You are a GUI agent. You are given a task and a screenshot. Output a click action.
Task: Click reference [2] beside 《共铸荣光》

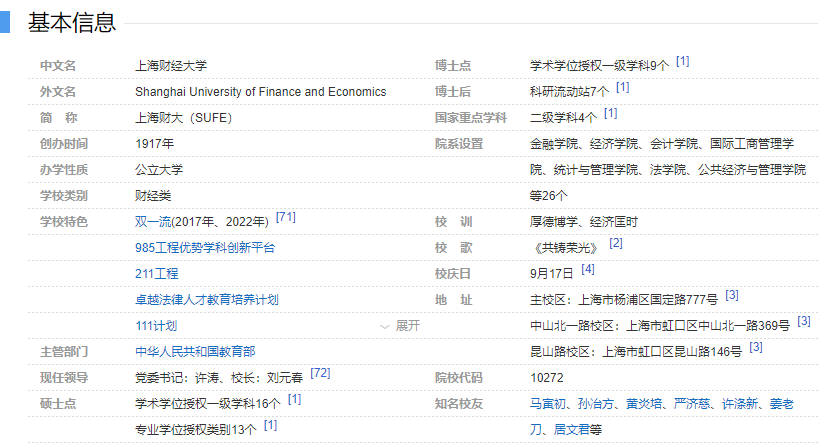tap(615, 243)
